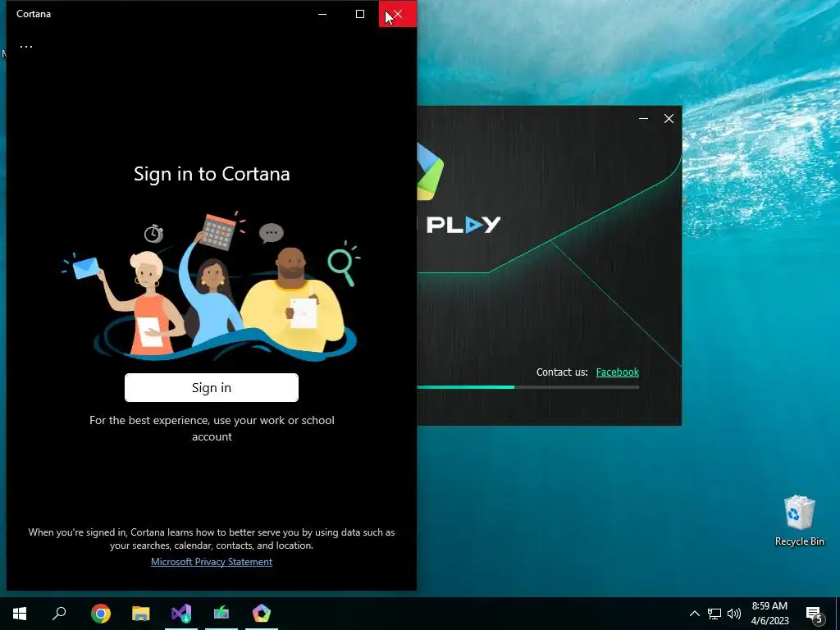Viewport: 840px width, 630px height.
Task: Open the Windows Start menu
Action: [20, 614]
